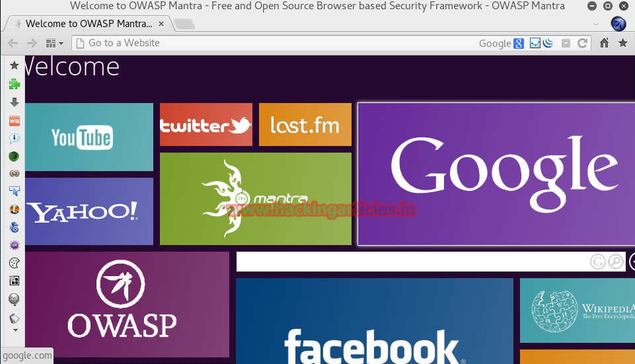Click the blue swirl jQuery icon in the address bar
Screen dimensions: 635x364
pyautogui.click(x=548, y=43)
